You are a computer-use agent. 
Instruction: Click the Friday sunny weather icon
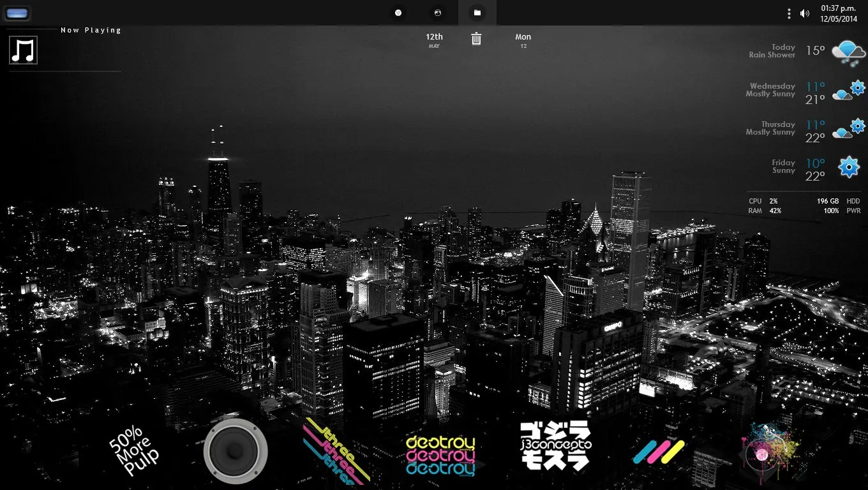pyautogui.click(x=849, y=167)
